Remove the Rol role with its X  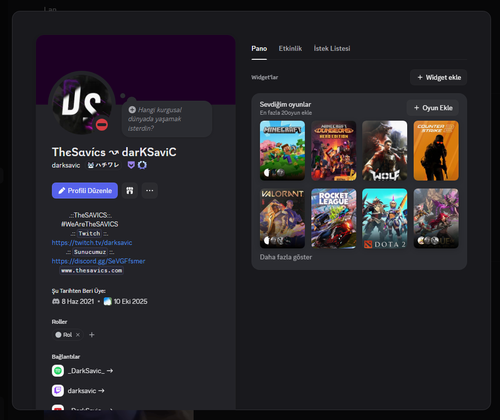(x=78, y=335)
